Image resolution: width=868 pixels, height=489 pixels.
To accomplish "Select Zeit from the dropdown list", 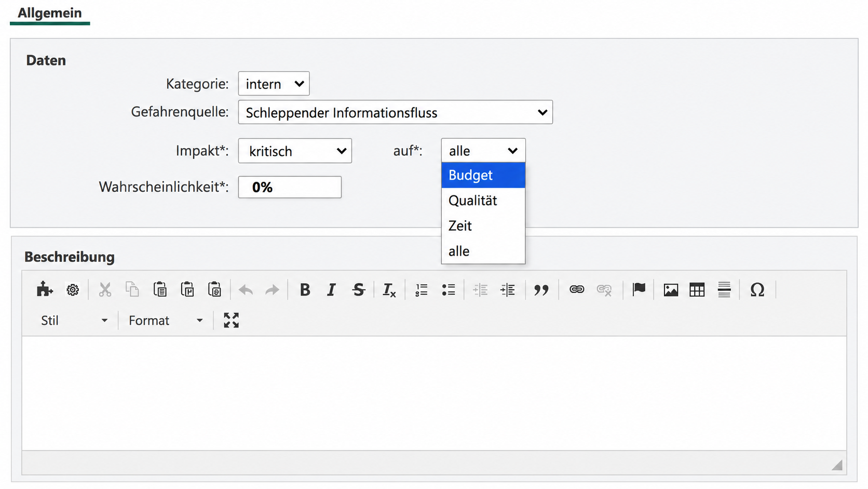I will 483,226.
